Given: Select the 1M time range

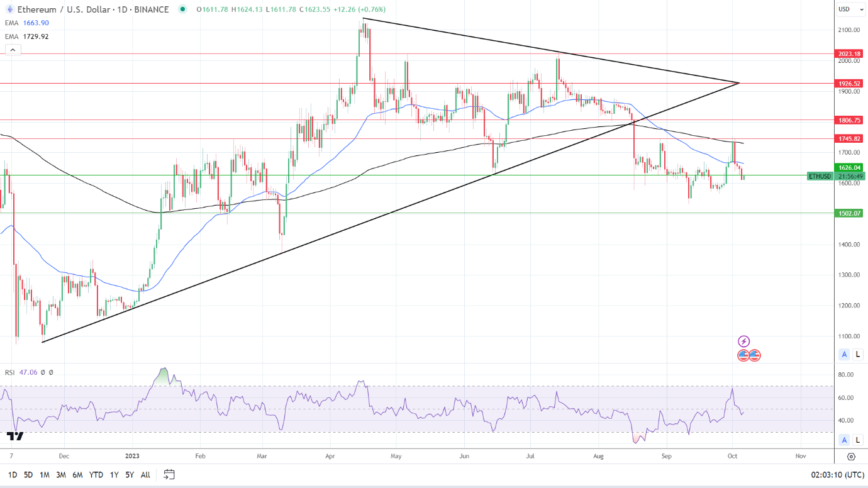Looking at the screenshot, I should (x=45, y=475).
